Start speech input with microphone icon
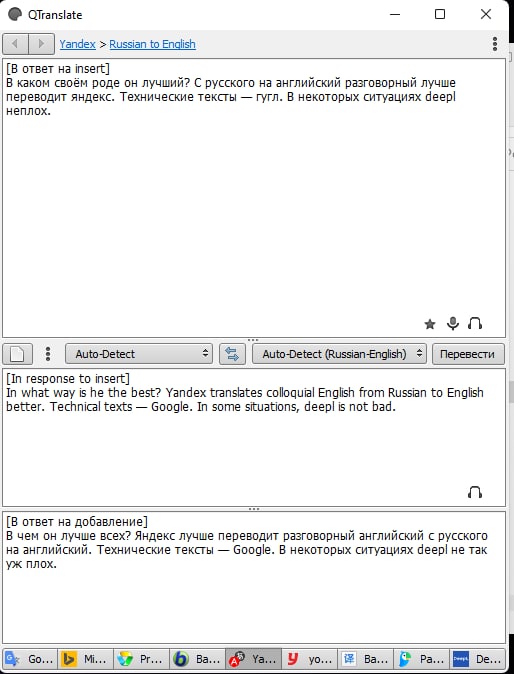 click(x=453, y=323)
